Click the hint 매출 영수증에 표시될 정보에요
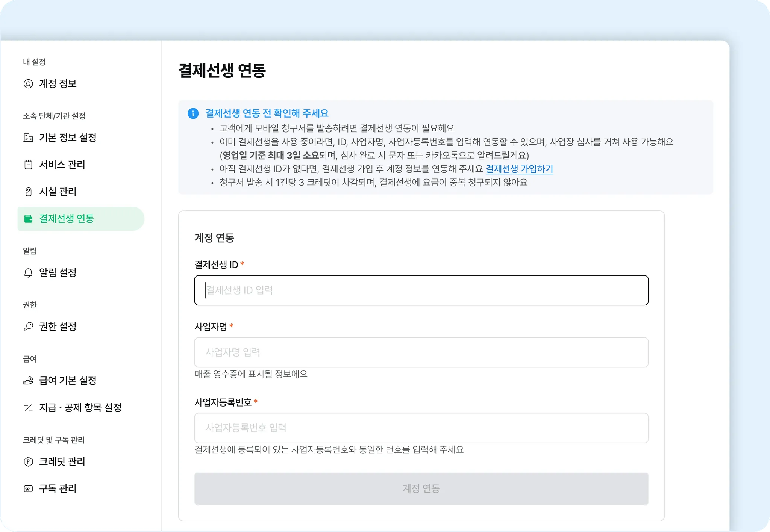Viewport: 770px width, 532px height. 251,374
